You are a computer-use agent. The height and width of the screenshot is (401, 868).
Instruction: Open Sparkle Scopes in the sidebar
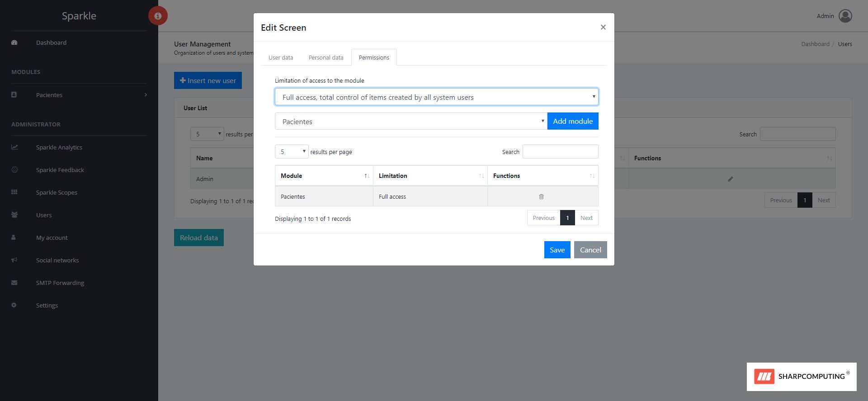click(57, 192)
